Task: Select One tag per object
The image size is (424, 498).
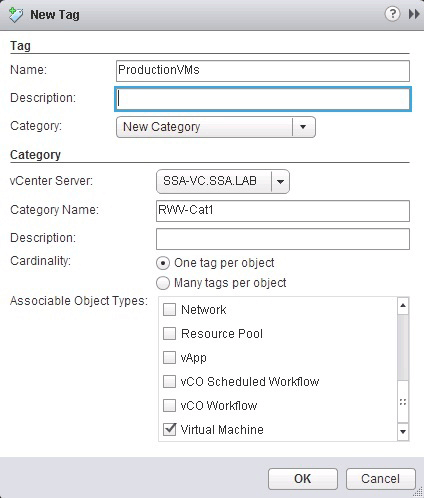Action: (163, 263)
